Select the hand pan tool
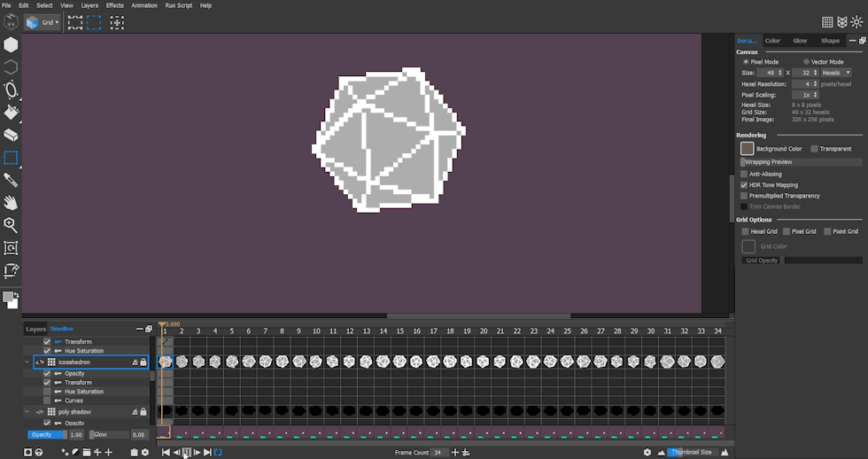 point(11,203)
